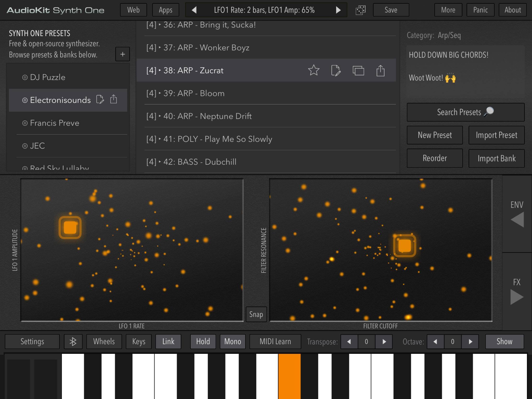Open the Bluetooth MIDI settings
This screenshot has width=532, height=399.
[x=73, y=342]
